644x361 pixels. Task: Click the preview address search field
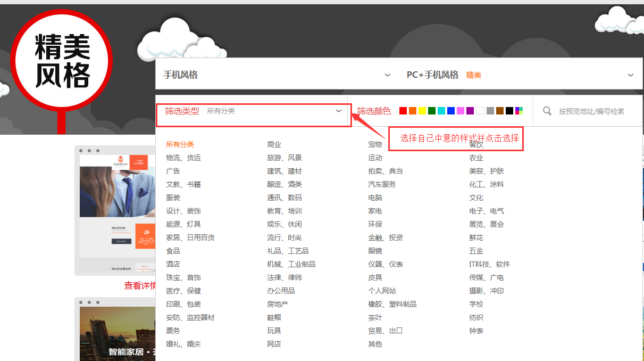(x=591, y=111)
